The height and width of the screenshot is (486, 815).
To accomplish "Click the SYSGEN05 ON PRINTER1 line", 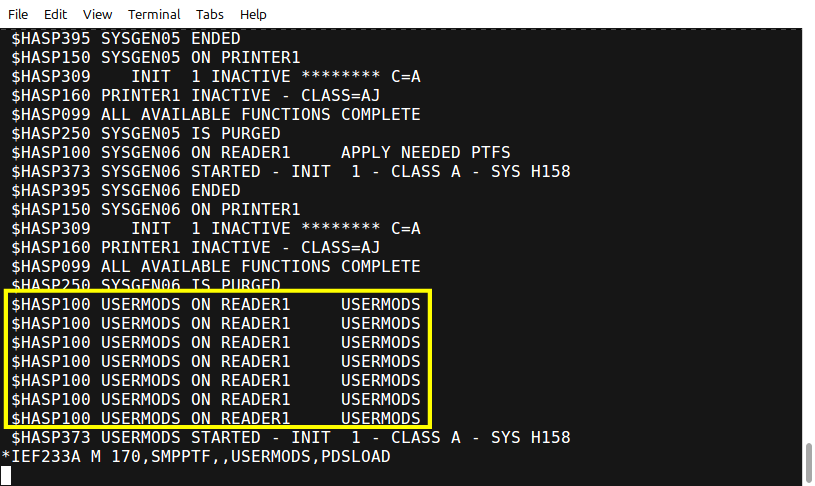I will pos(156,58).
